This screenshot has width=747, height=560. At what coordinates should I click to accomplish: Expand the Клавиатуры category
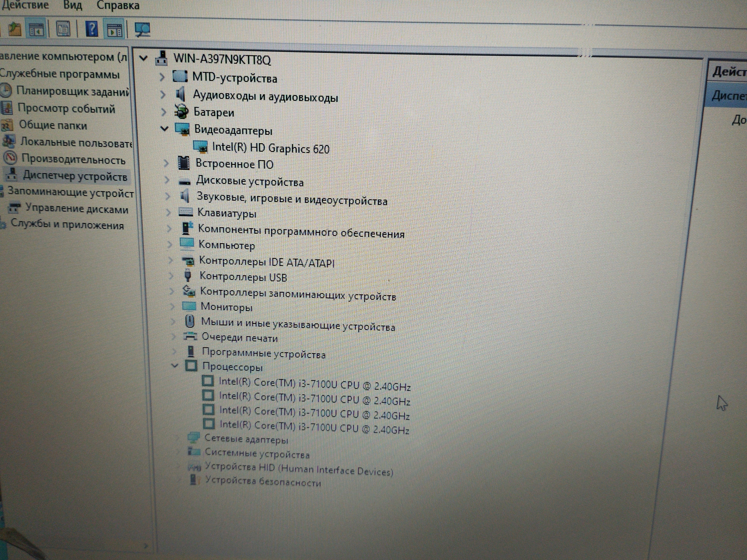coord(168,212)
